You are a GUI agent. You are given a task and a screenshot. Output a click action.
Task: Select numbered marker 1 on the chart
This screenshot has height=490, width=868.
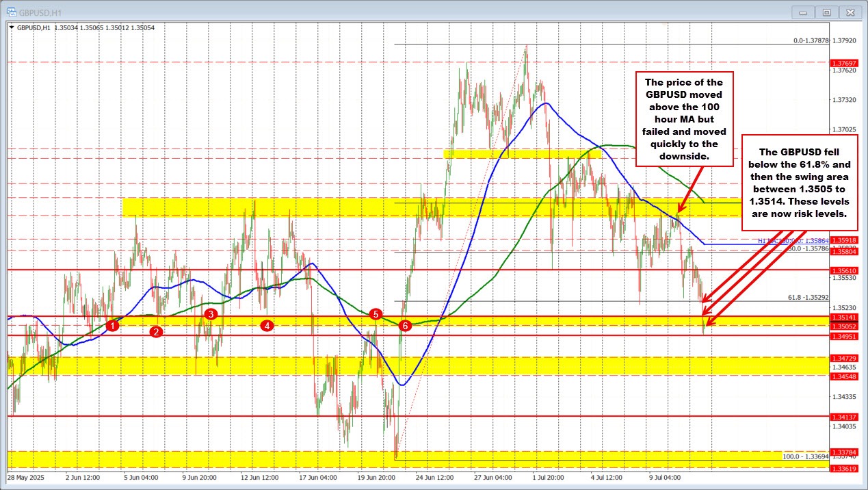pyautogui.click(x=114, y=326)
